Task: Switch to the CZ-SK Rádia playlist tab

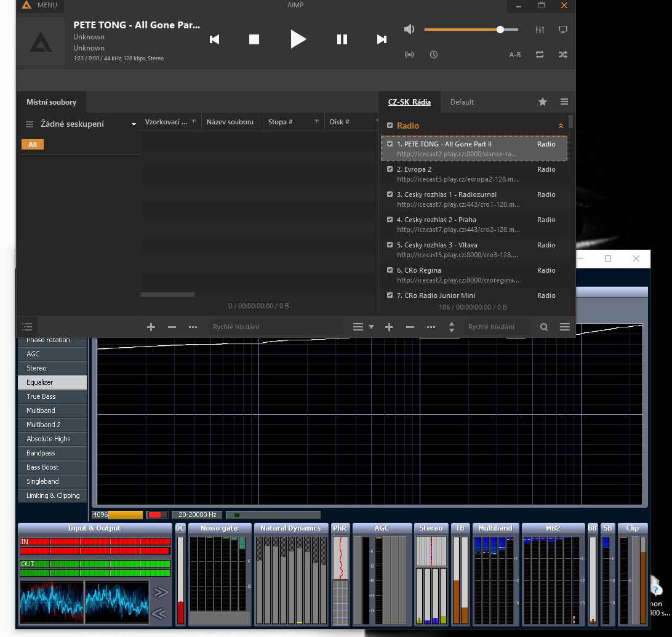Action: point(409,102)
